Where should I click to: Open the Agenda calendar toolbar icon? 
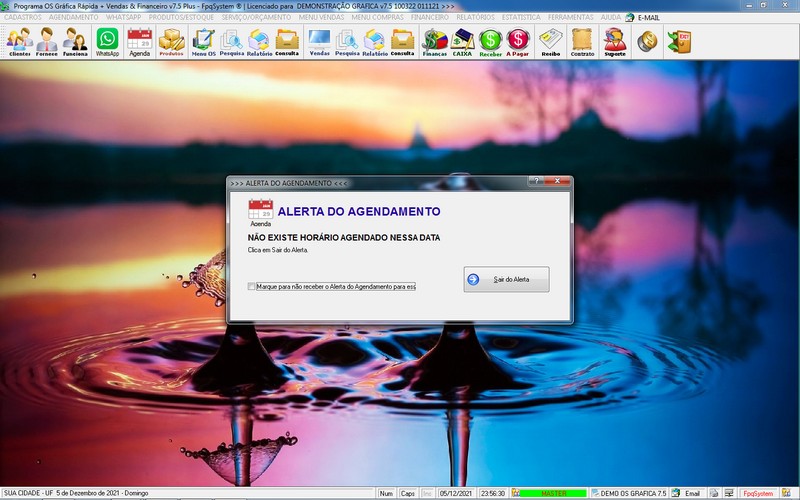pos(139,42)
